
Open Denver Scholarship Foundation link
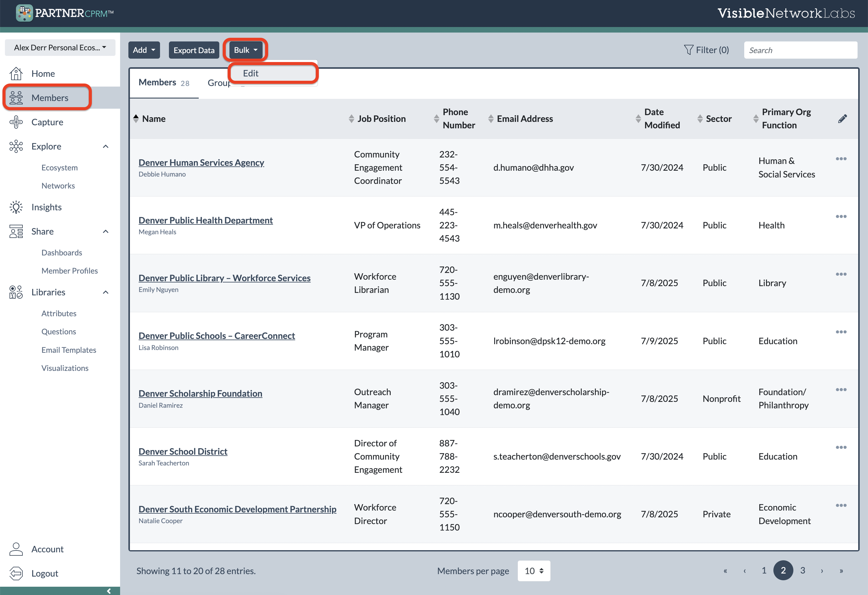(200, 393)
